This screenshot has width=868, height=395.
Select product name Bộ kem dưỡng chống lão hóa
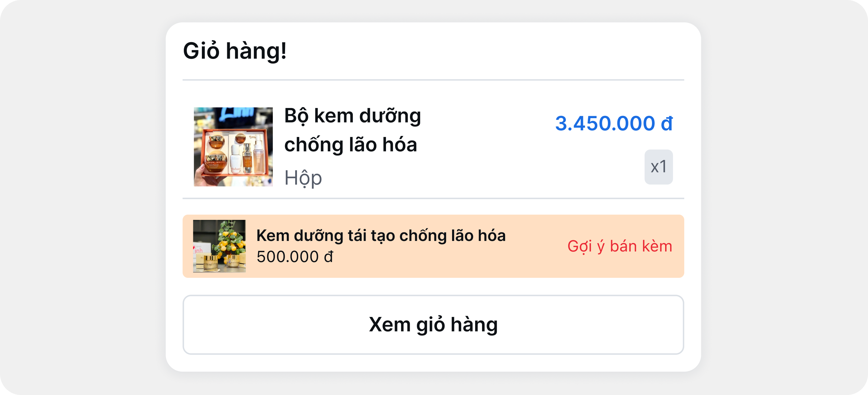pyautogui.click(x=352, y=130)
